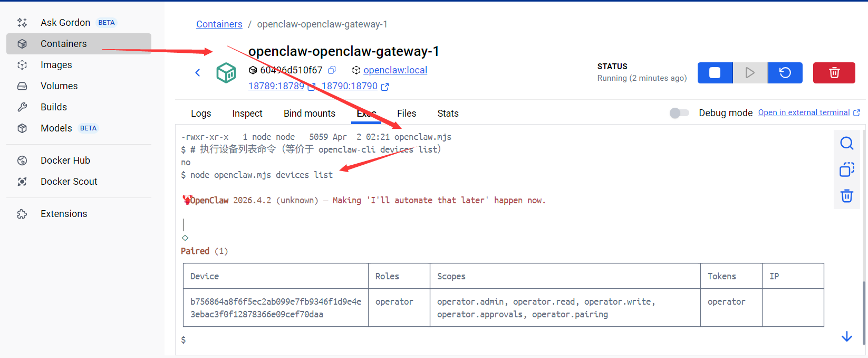Click the 'Paired (1)' heading
Viewport: 868px width, 358px height.
(x=205, y=251)
